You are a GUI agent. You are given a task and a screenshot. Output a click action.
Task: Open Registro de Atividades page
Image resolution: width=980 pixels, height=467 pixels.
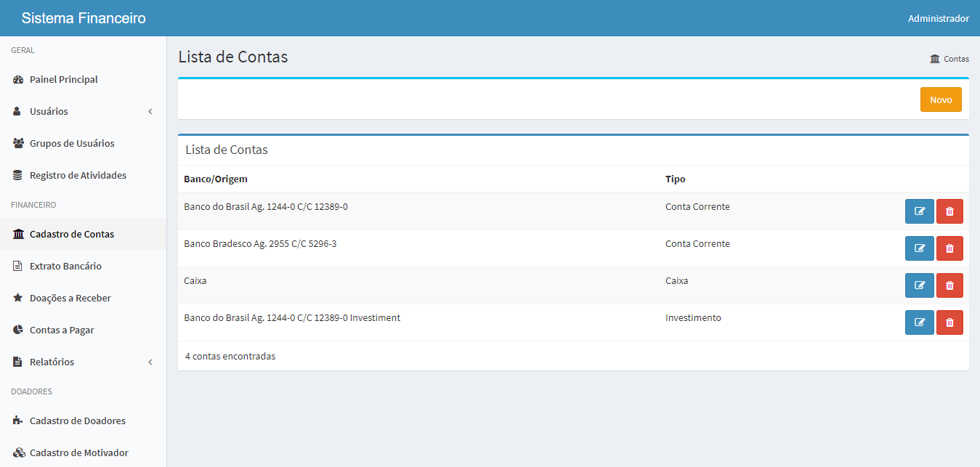(x=78, y=175)
